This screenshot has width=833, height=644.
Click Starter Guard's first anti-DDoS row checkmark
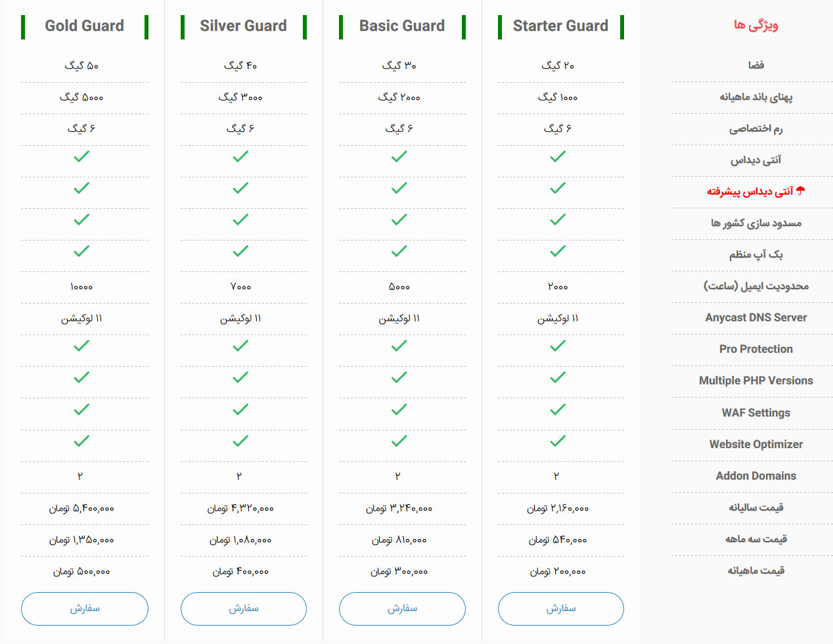pyautogui.click(x=558, y=156)
